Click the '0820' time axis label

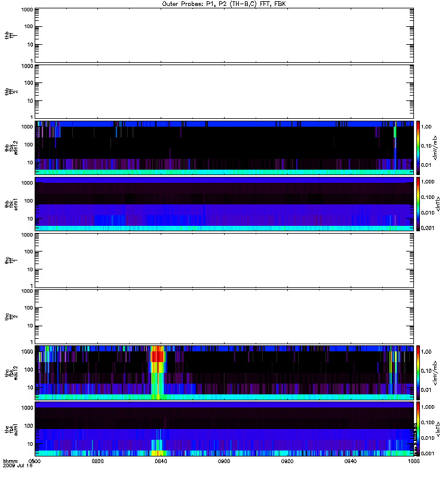pyautogui.click(x=97, y=461)
